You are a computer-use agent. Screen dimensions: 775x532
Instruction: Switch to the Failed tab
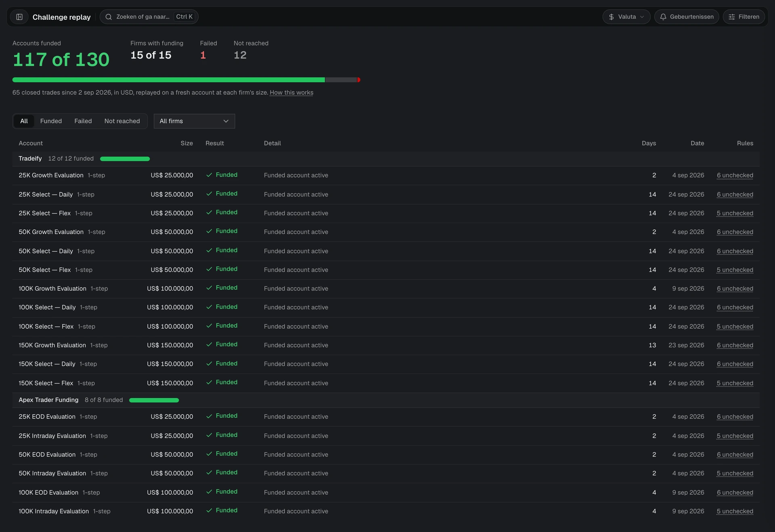click(83, 121)
